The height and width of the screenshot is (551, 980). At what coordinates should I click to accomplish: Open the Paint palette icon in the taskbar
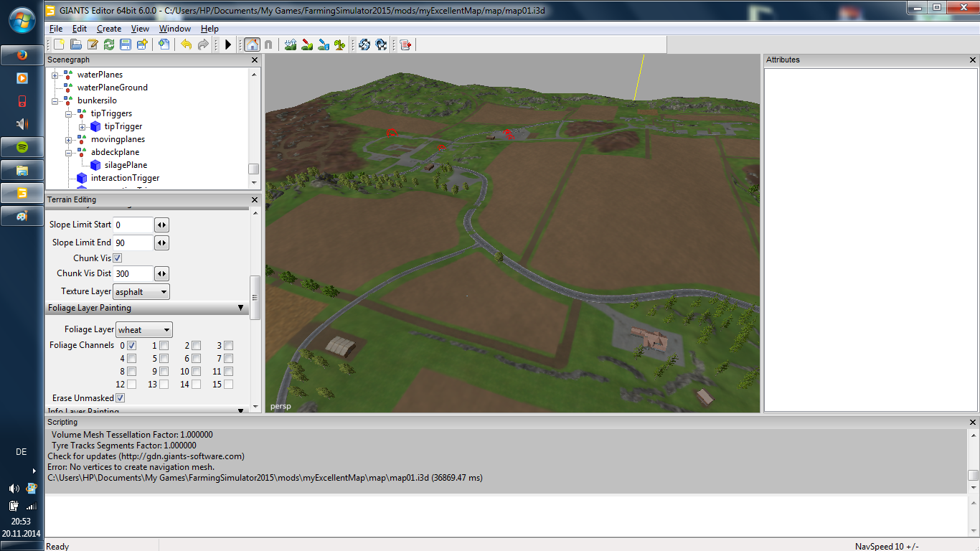point(22,215)
